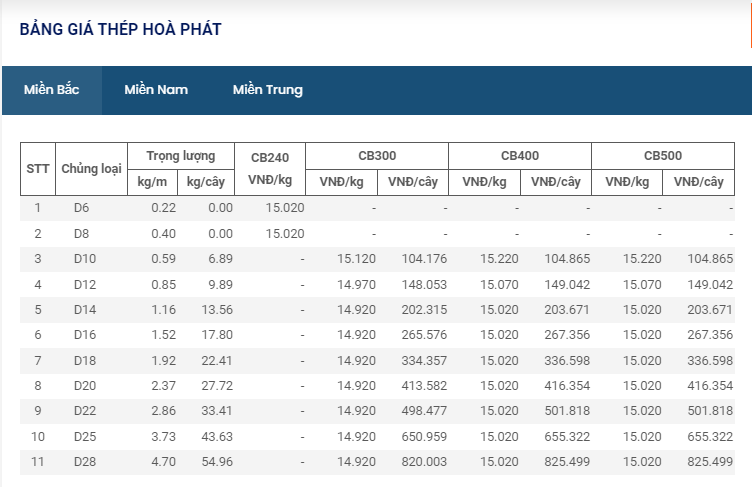
Task: Click the CB240 price 15.020 in D8 row
Action: point(285,234)
